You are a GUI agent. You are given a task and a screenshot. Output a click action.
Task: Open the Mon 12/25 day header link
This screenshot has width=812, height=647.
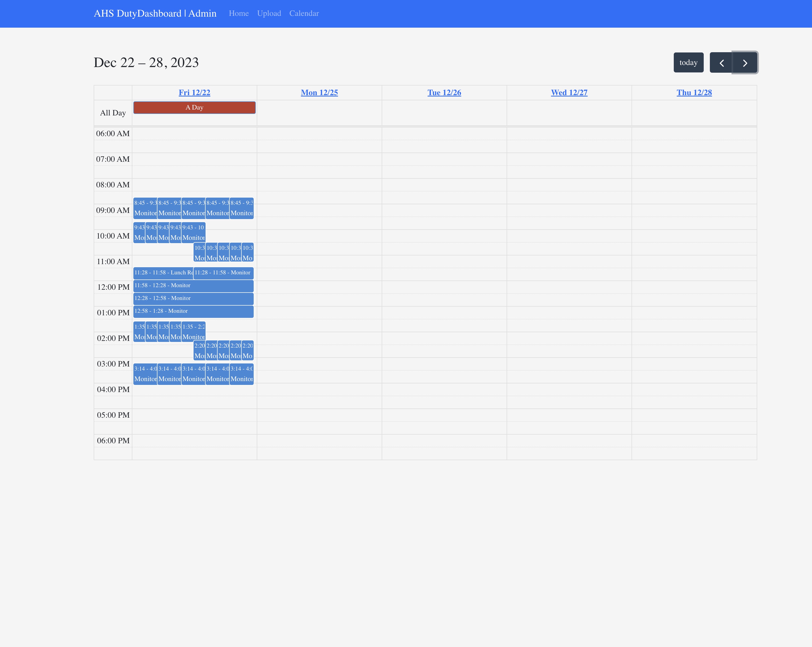[319, 93]
